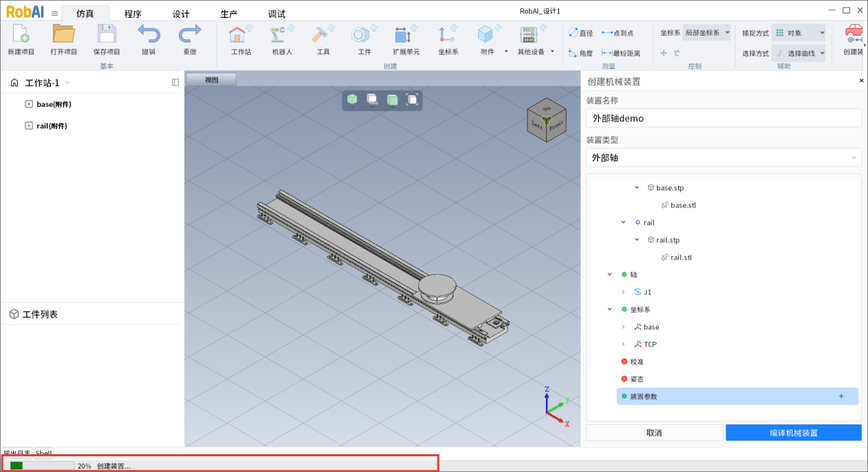The height and width of the screenshot is (472, 868).
Task: Collapse the rail.stp tree node
Action: (636, 240)
